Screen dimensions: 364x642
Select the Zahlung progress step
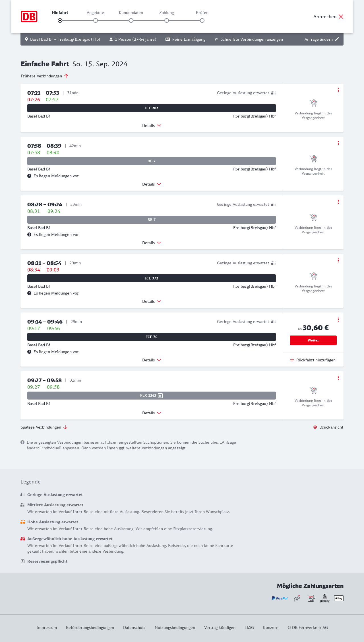click(167, 20)
